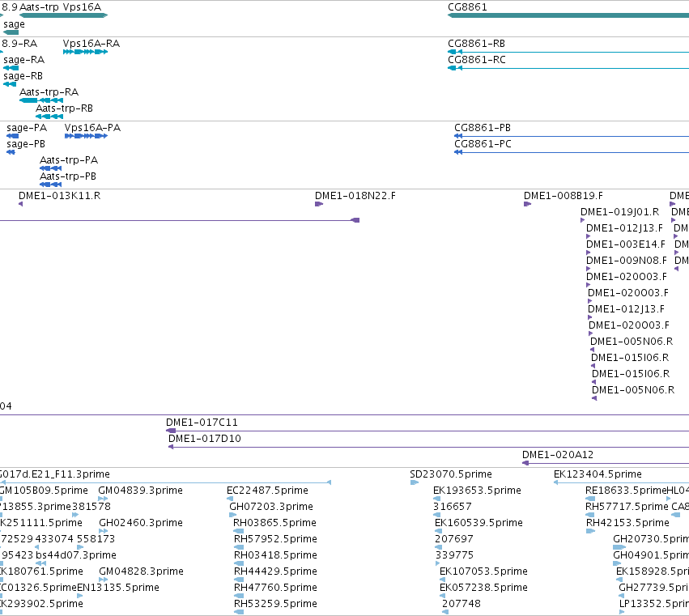The width and height of the screenshot is (689, 616).
Task: Open the Vps16A-RA transcript
Action: pos(91,44)
